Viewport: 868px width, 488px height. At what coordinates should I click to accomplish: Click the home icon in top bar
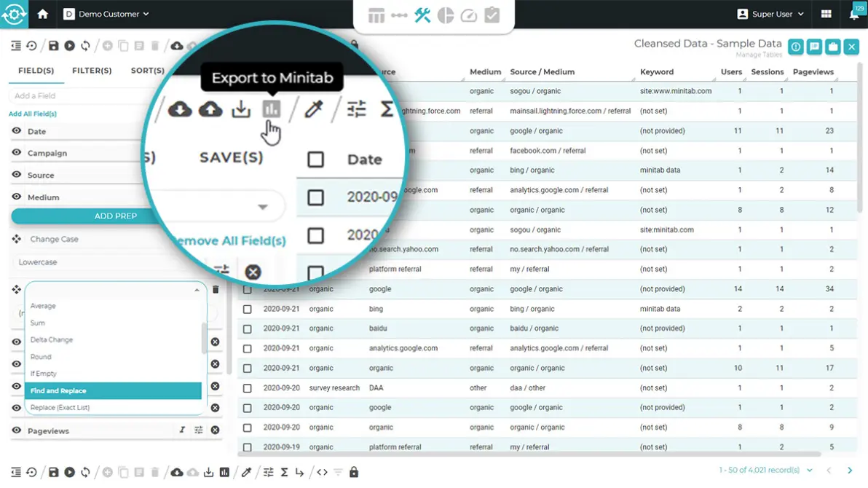point(43,14)
